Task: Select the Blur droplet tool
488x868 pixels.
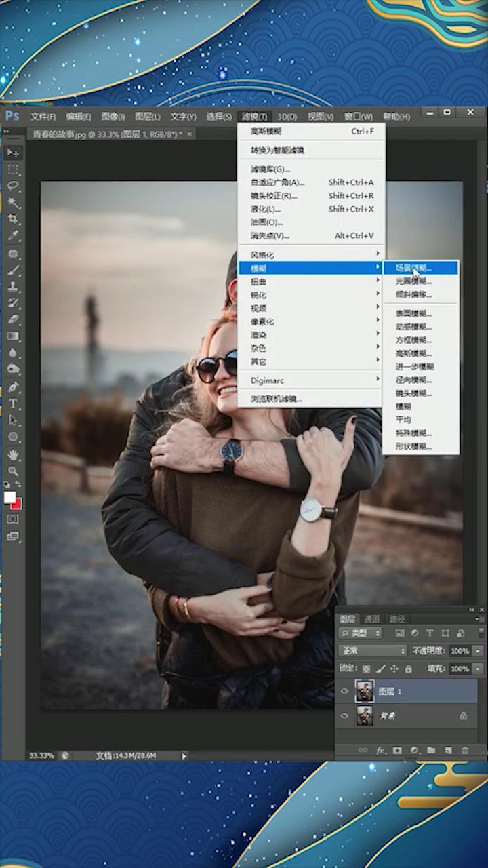Action: tap(13, 353)
